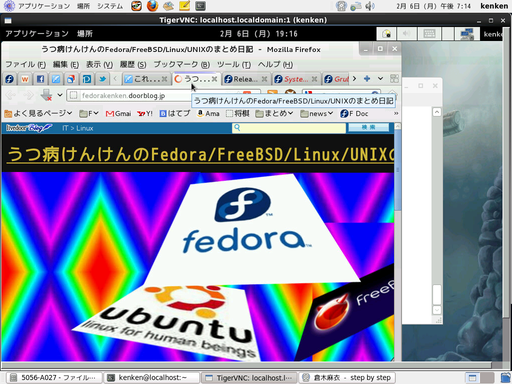Screen dimensions: 512x384
Task: Click the VNC viewer horizontal scrollbar
Action: click(247, 365)
